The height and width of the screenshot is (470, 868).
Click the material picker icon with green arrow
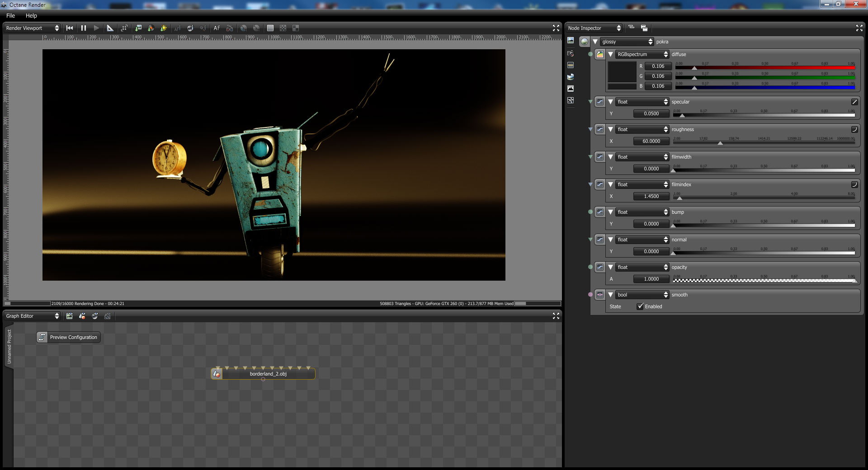[151, 28]
